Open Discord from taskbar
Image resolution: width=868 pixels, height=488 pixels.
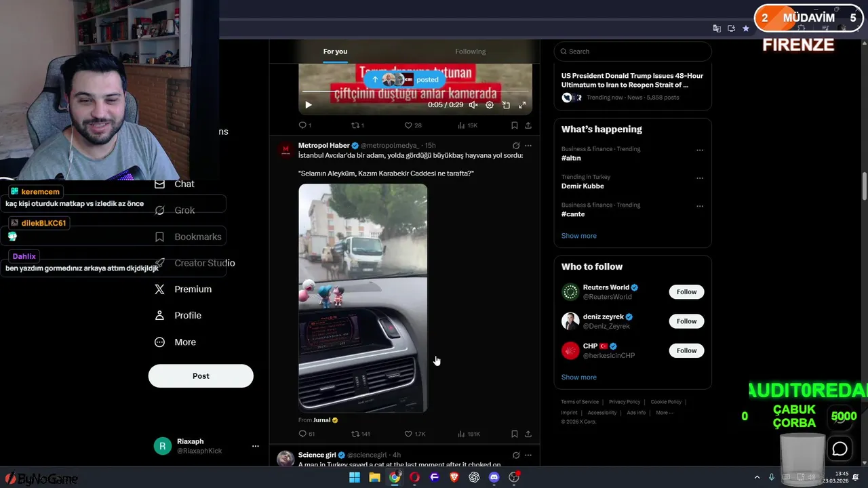[x=494, y=477]
